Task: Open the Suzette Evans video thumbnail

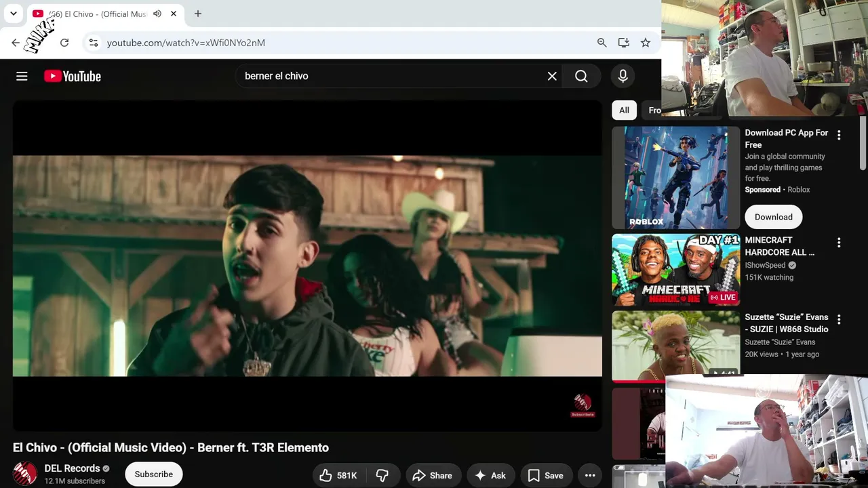Action: [x=676, y=346]
